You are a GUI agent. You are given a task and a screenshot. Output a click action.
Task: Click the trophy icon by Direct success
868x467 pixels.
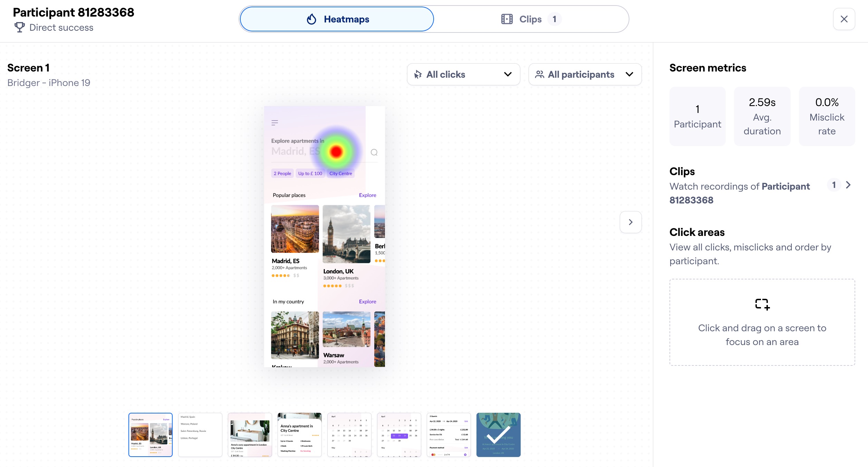(20, 27)
